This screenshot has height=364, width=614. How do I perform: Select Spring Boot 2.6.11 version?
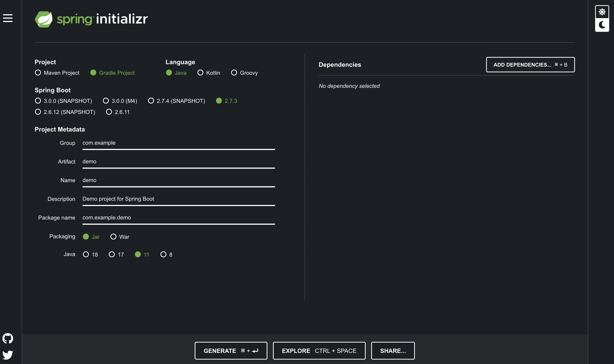(x=109, y=112)
